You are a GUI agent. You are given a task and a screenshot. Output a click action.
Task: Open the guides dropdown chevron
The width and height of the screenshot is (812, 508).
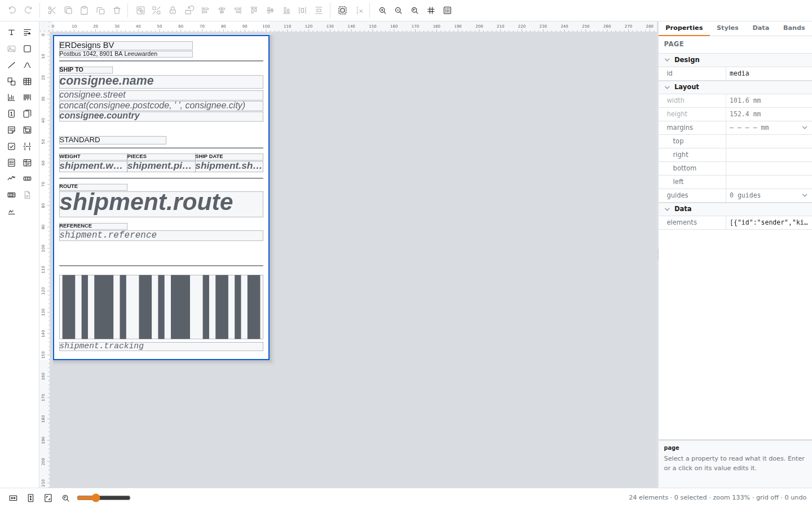(805, 195)
